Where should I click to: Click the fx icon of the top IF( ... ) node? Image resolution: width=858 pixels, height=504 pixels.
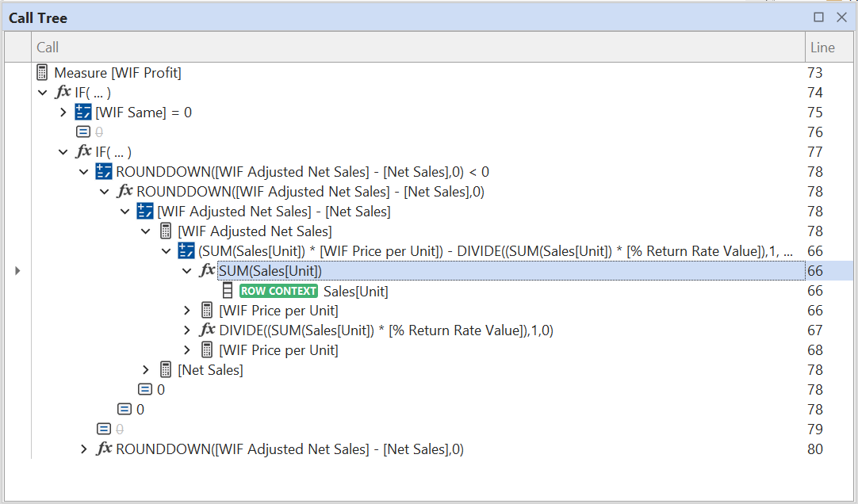[x=63, y=93]
